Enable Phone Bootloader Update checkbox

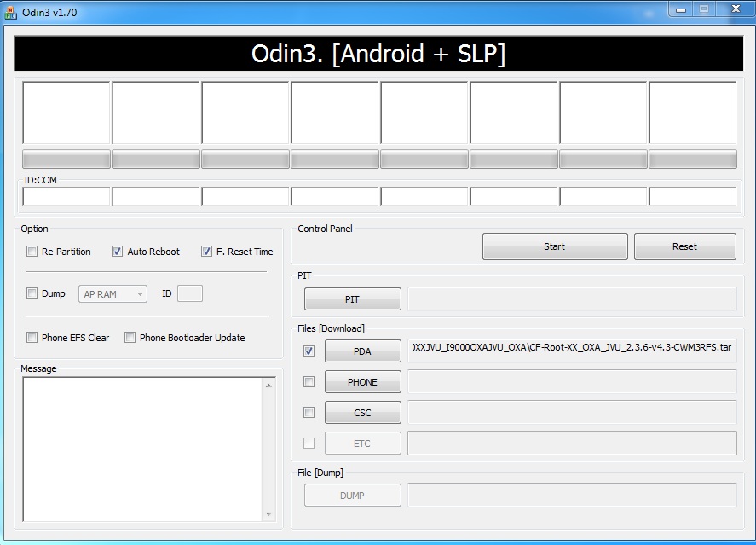pos(130,338)
